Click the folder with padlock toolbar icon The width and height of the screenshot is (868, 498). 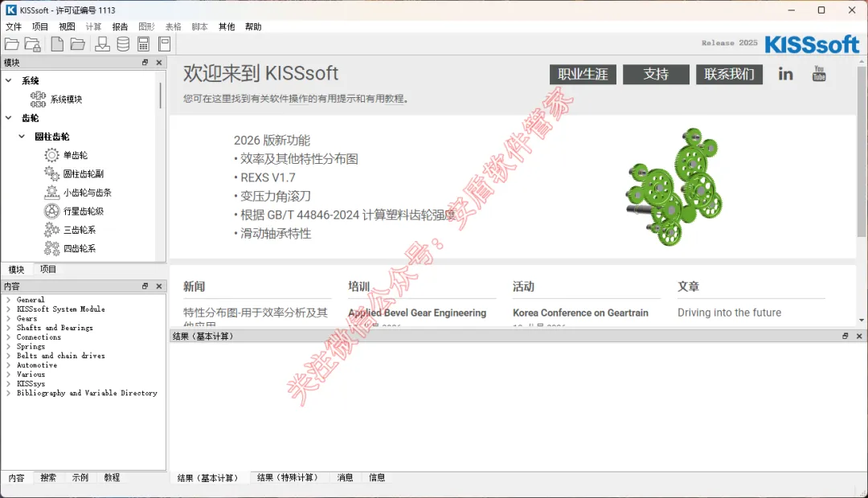pos(33,44)
